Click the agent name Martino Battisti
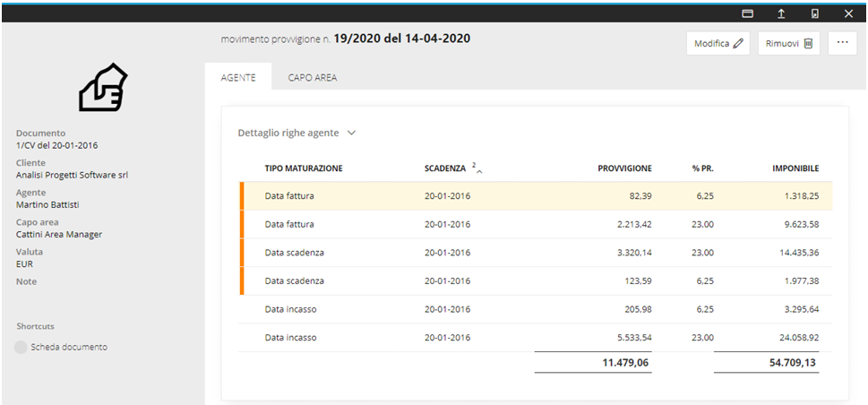 point(48,204)
